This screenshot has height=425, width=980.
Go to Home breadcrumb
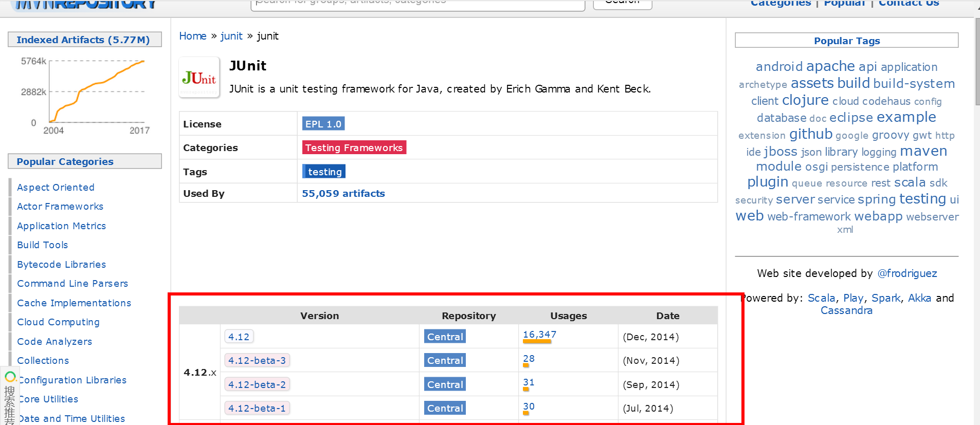click(193, 36)
